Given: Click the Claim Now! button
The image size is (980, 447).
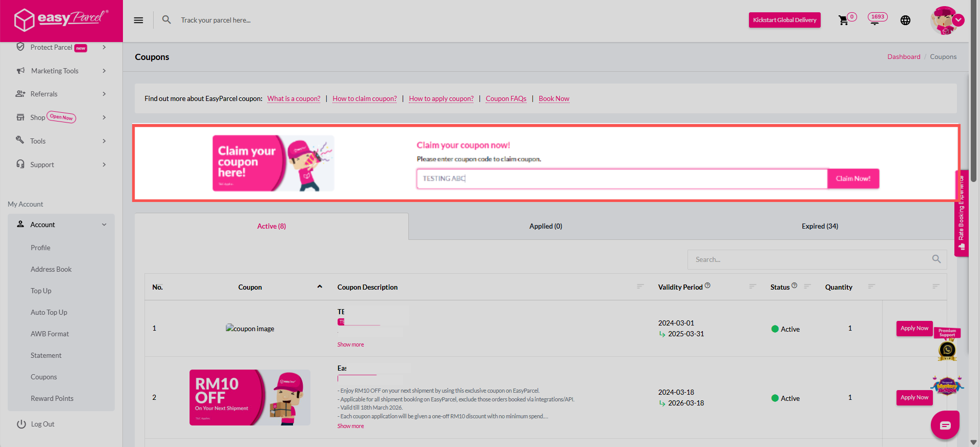Looking at the screenshot, I should [x=853, y=178].
